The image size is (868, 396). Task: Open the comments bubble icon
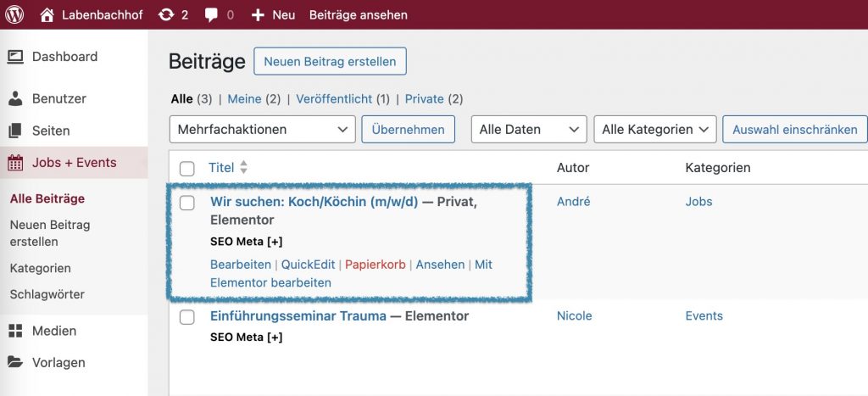[212, 14]
